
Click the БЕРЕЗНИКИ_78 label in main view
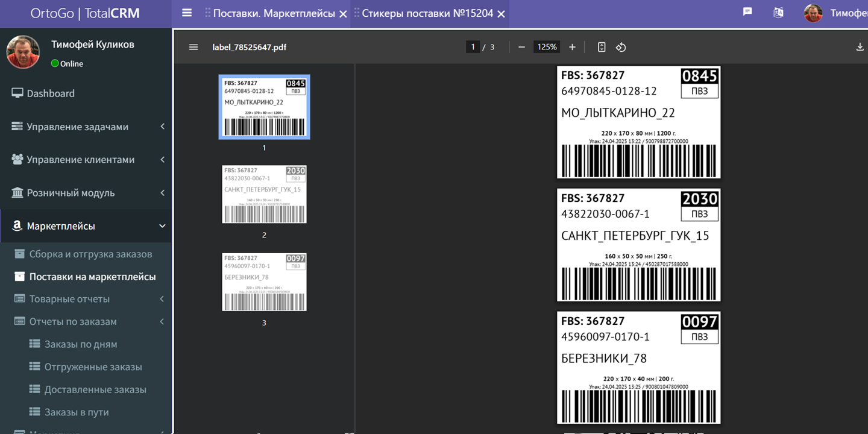(604, 359)
